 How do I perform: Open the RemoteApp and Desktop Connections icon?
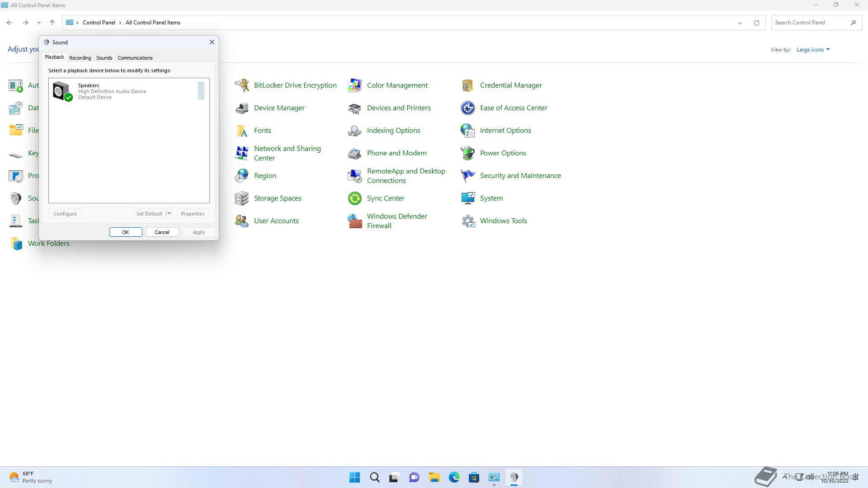pyautogui.click(x=355, y=175)
